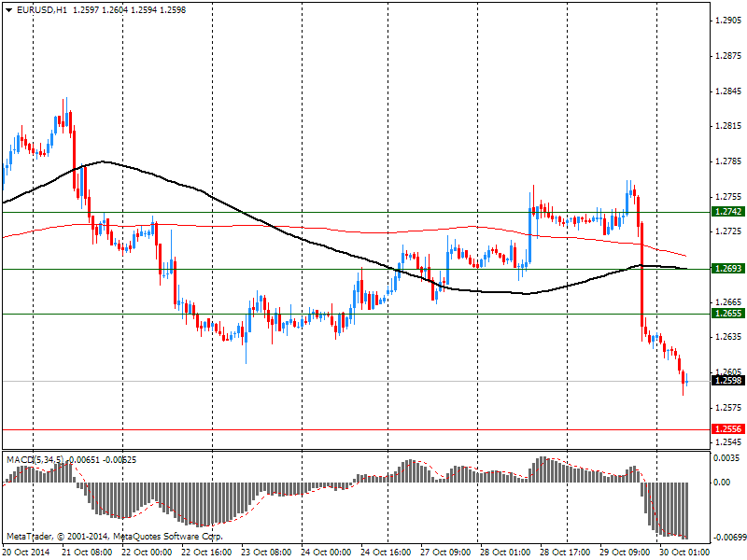Click the 1.2665 price scale value

tap(729, 301)
